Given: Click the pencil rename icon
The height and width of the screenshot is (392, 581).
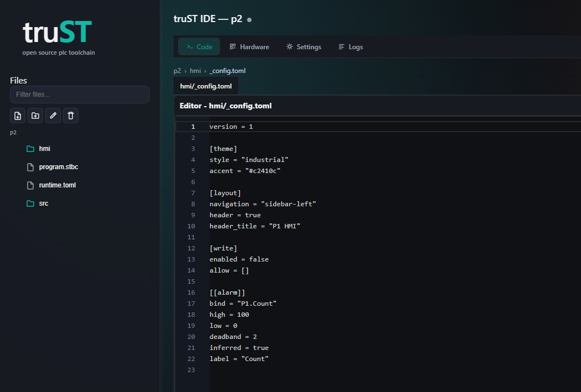Looking at the screenshot, I should (x=53, y=116).
